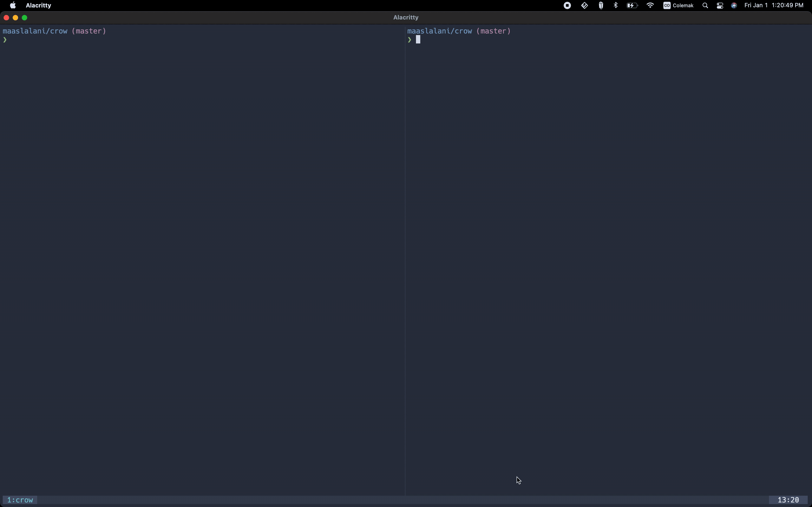Open the Bluetooth status menu
Viewport: 812px width, 507px height.
[x=616, y=5]
